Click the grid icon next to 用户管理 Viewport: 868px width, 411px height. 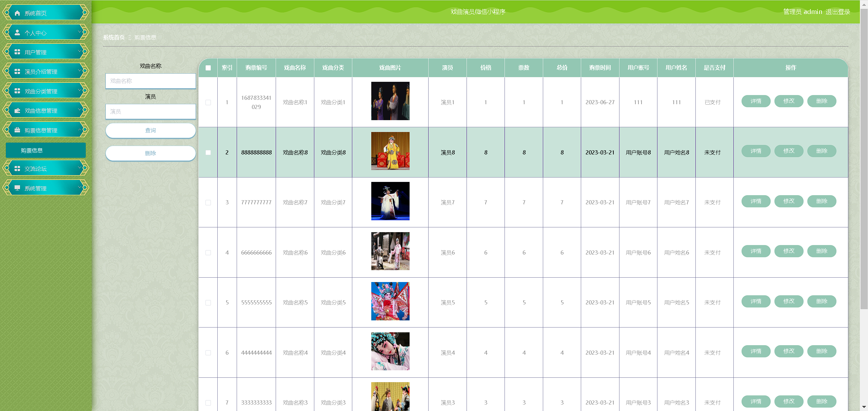pyautogui.click(x=17, y=52)
